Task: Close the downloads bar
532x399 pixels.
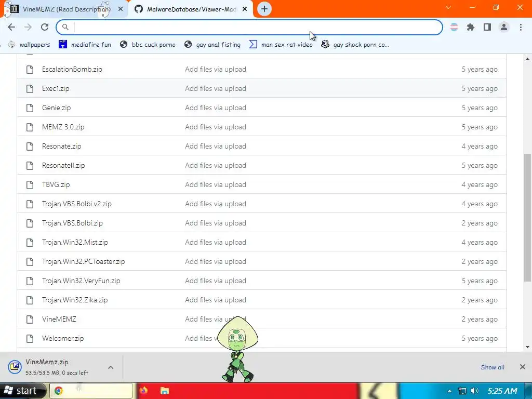Action: coord(523,367)
